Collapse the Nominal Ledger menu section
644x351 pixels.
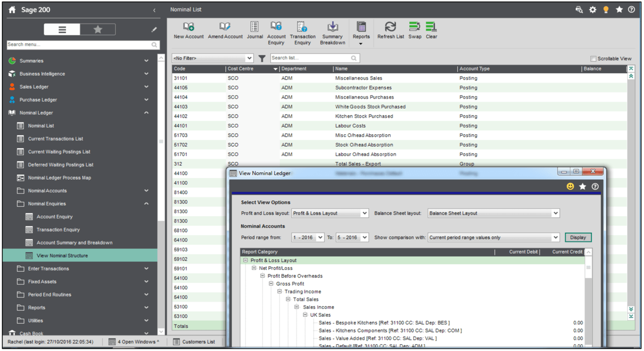tap(146, 112)
